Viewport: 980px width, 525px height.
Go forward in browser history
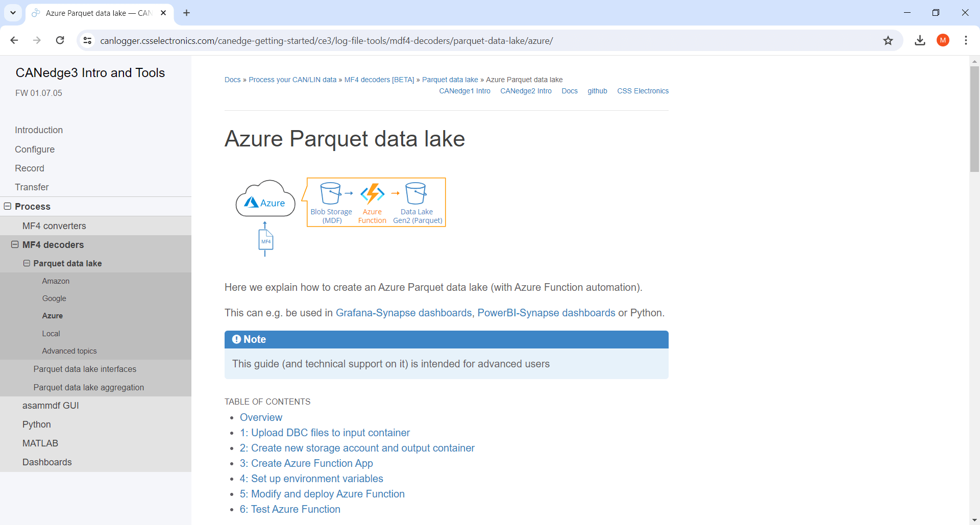(37, 40)
